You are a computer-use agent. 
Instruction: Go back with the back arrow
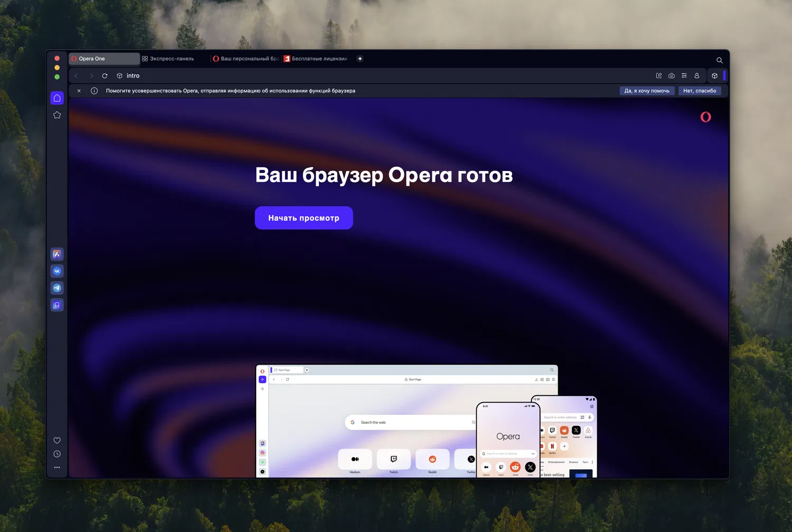pyautogui.click(x=77, y=76)
